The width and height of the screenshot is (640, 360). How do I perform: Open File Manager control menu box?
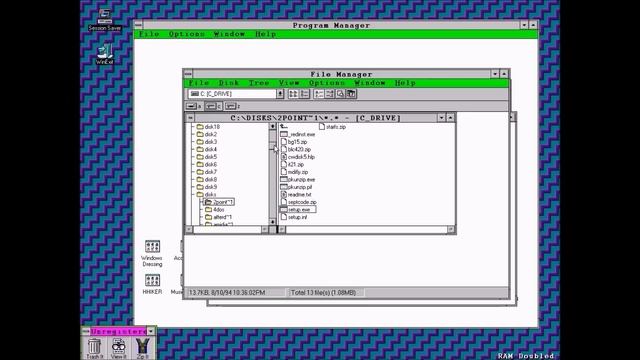click(188, 74)
